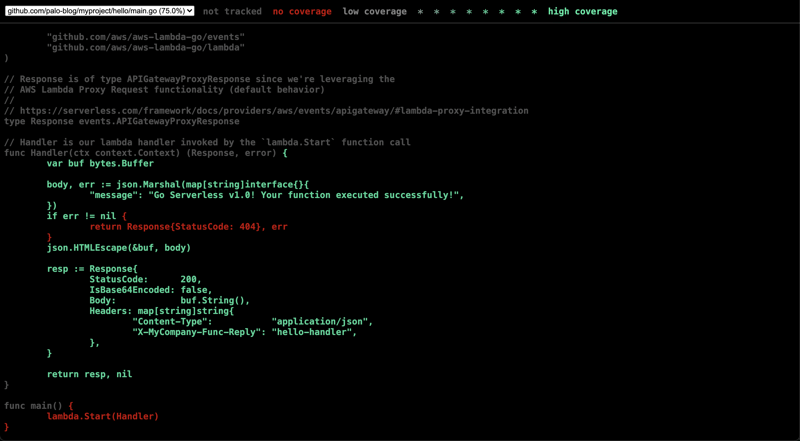Click the serverless.com docs URL comment
Viewport: 800px width, 441px height.
[266, 111]
